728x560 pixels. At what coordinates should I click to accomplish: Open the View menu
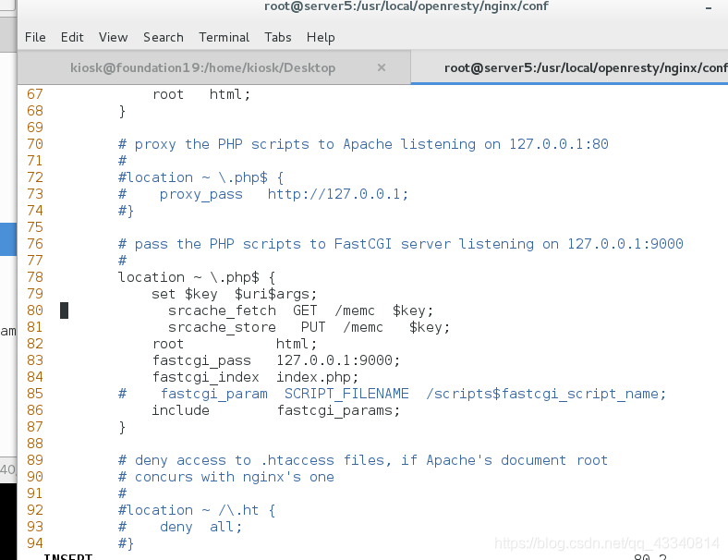tap(113, 37)
